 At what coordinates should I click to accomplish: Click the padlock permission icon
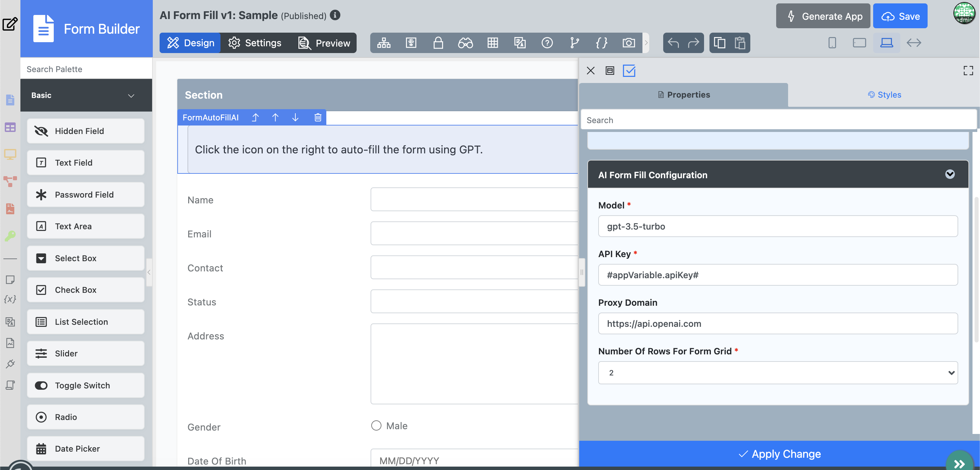point(438,43)
